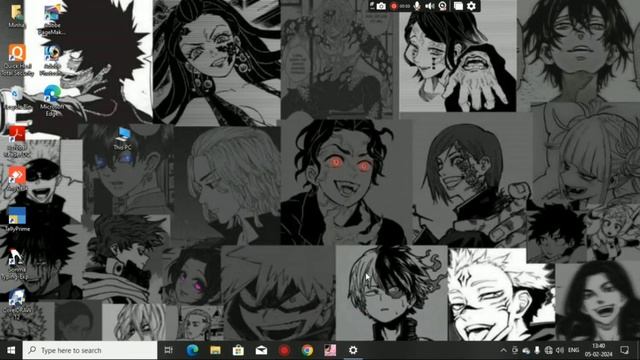Open Task View from the taskbar
Viewport: 640px width, 360px height.
pyautogui.click(x=169, y=350)
